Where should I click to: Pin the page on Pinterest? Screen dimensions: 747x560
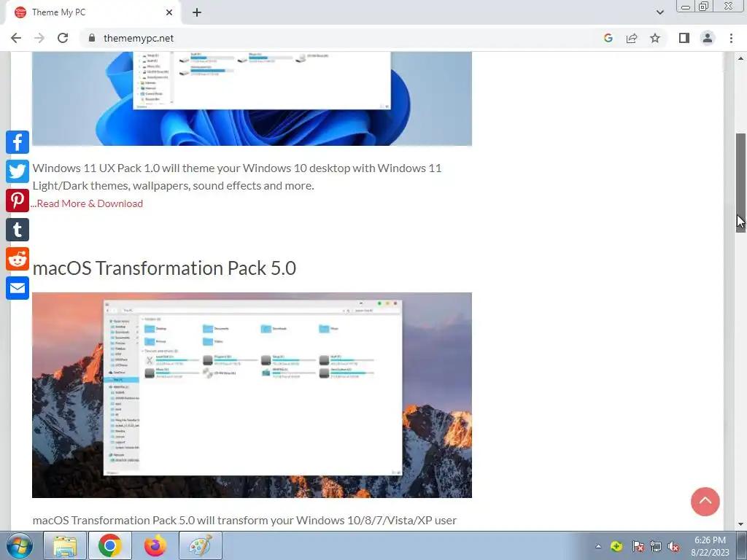click(x=18, y=201)
